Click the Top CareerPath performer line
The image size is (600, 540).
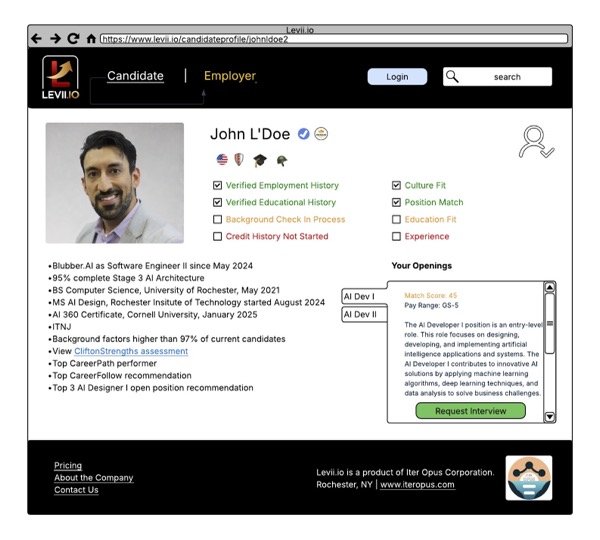[103, 363]
